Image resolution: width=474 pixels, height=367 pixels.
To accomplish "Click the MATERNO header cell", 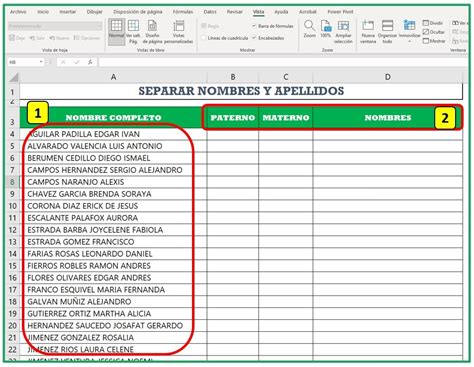I will (x=286, y=117).
